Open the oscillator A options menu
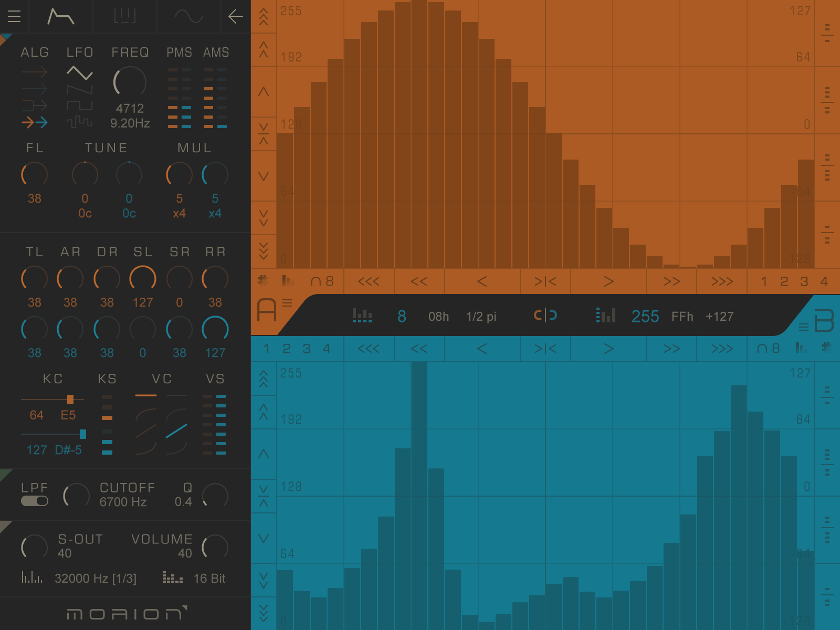Image resolution: width=840 pixels, height=630 pixels. tap(287, 303)
